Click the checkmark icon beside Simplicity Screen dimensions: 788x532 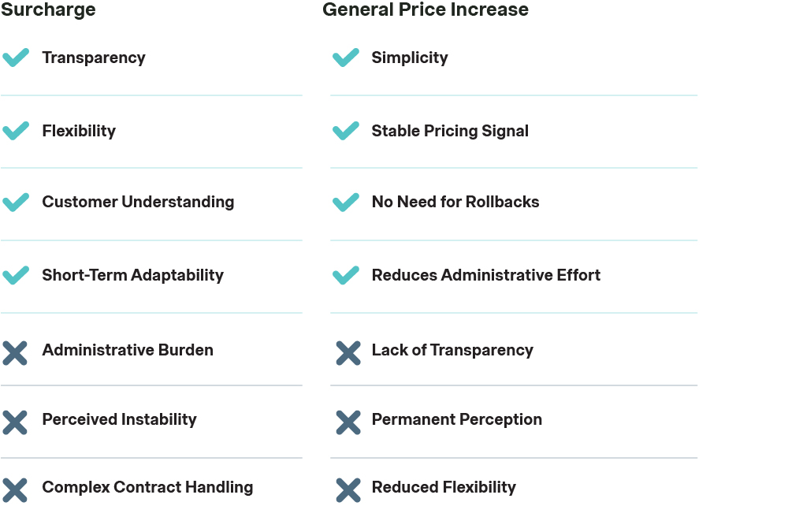346,58
